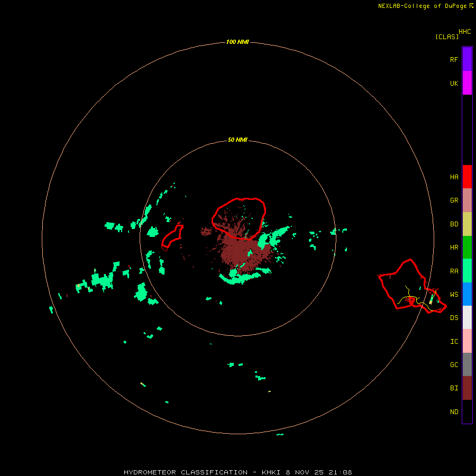Click the HA red legend swatch
This screenshot has width=476, height=476.
(467, 177)
